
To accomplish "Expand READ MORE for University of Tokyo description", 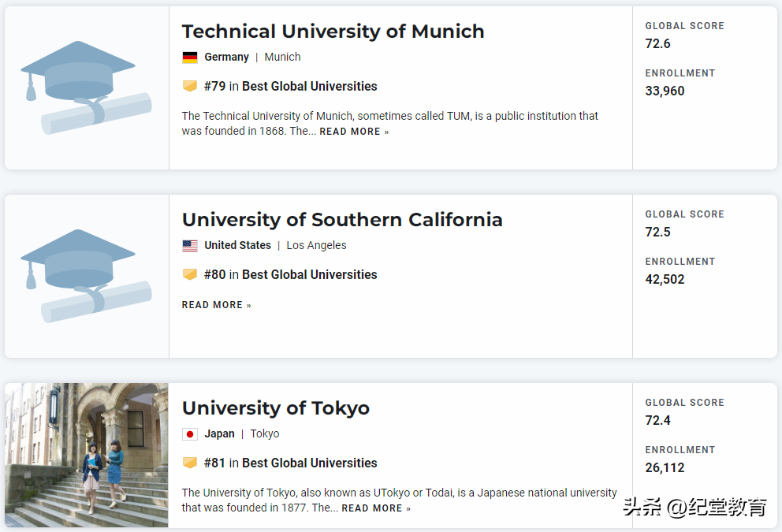I will click(x=376, y=508).
